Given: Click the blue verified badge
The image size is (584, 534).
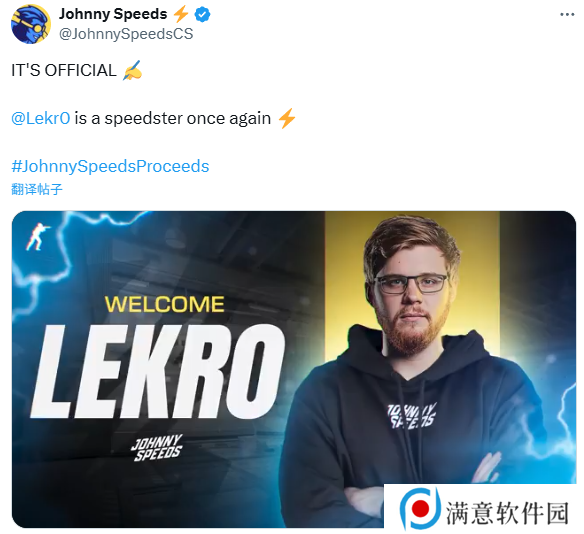Looking at the screenshot, I should pyautogui.click(x=203, y=15).
